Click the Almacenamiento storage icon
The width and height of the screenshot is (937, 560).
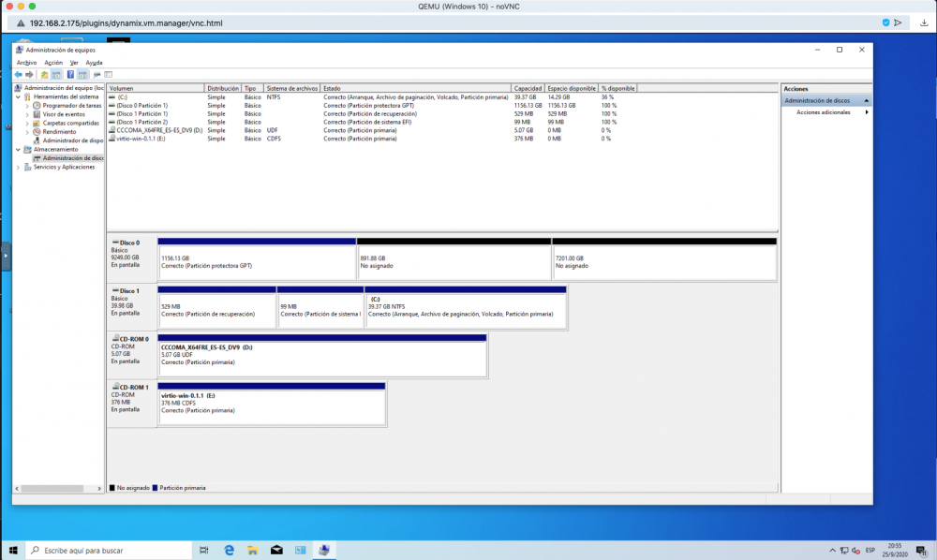click(x=27, y=149)
